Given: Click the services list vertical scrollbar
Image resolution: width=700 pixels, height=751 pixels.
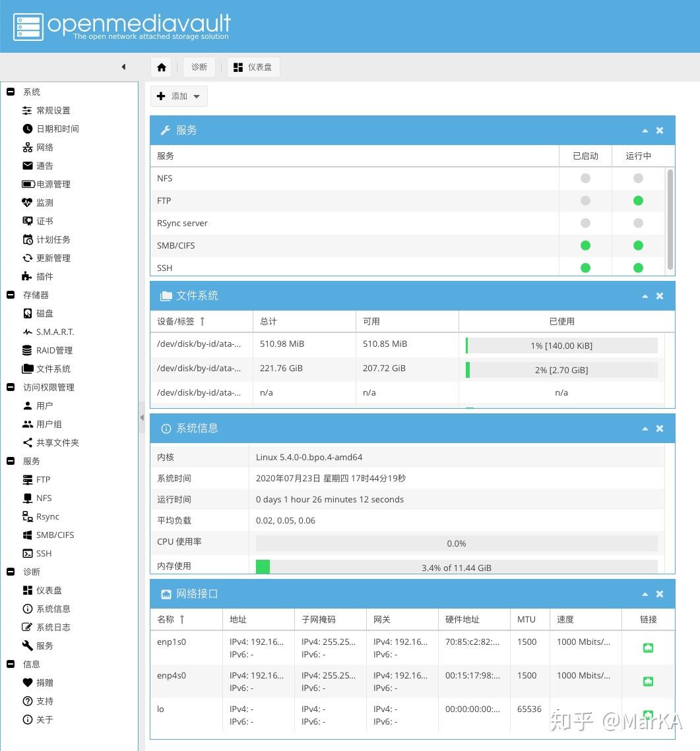Looking at the screenshot, I should coord(670,220).
